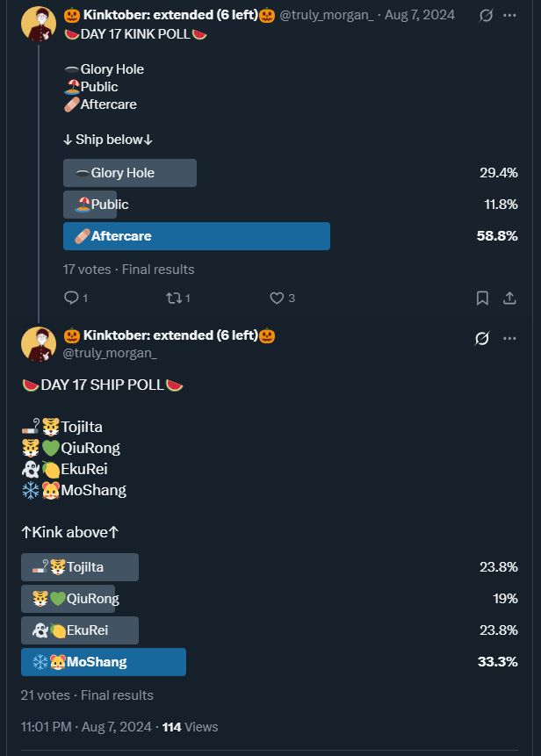Select the Aftercare poll result bar
This screenshot has width=541, height=756.
[197, 236]
